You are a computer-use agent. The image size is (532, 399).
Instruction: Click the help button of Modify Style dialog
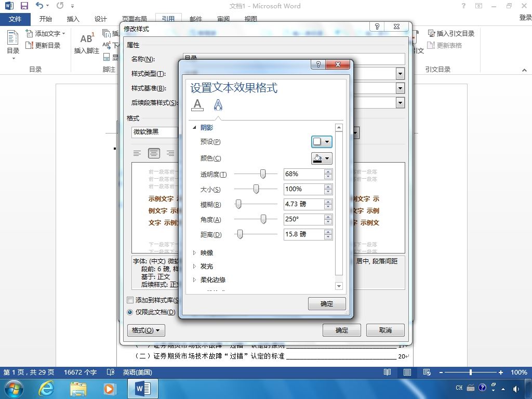pyautogui.click(x=377, y=26)
